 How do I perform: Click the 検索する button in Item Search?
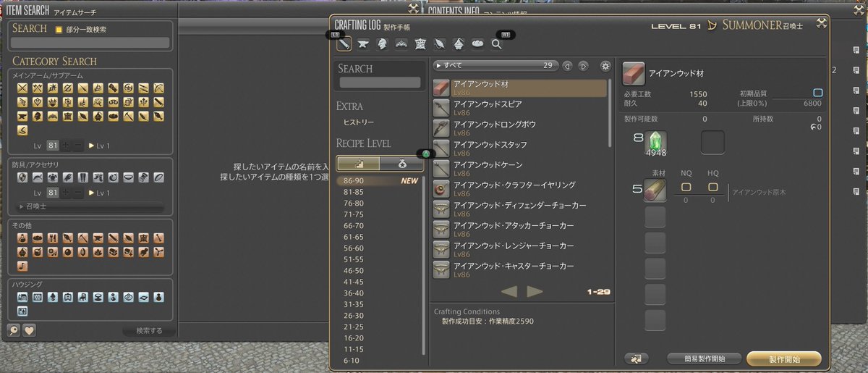tap(148, 331)
